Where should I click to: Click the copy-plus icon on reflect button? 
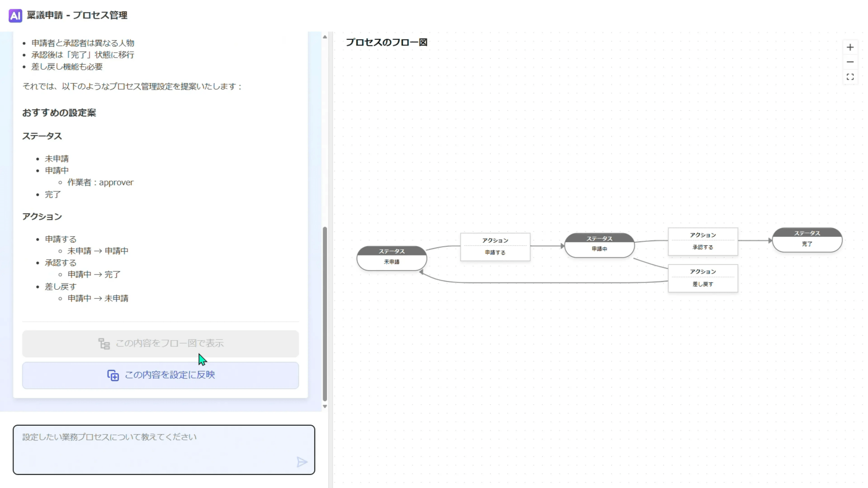[x=113, y=375]
